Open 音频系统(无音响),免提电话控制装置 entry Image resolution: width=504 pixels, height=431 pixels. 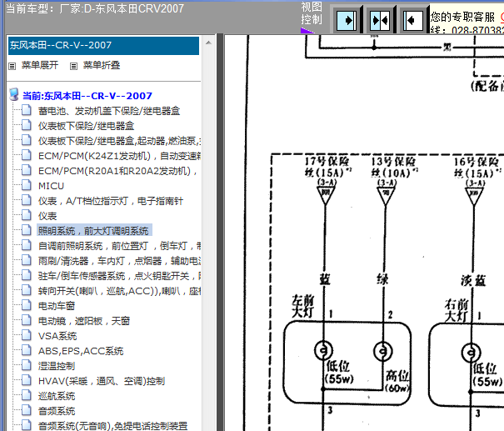pos(112,426)
